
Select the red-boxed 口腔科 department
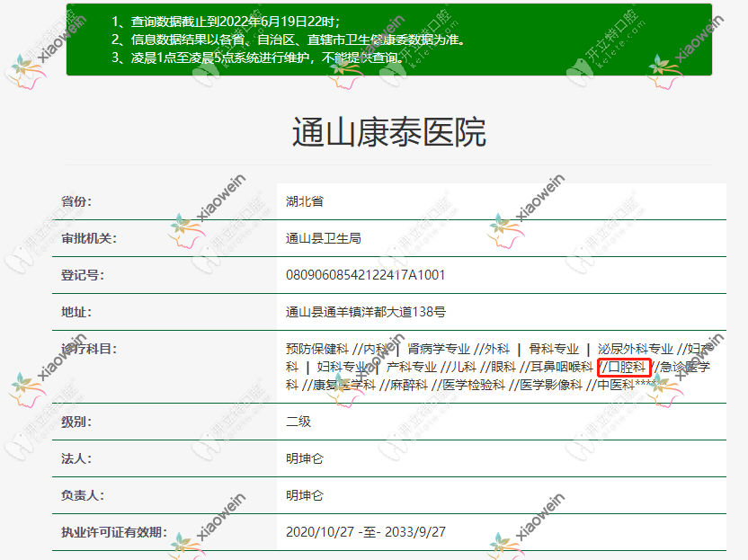point(624,367)
